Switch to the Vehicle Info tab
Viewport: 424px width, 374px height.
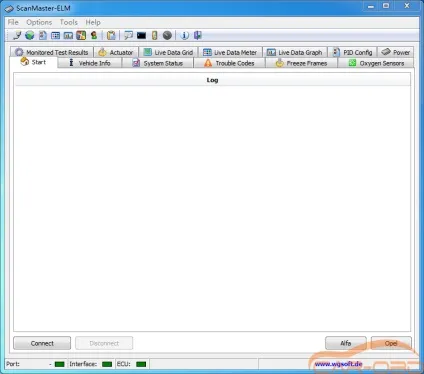pos(90,63)
